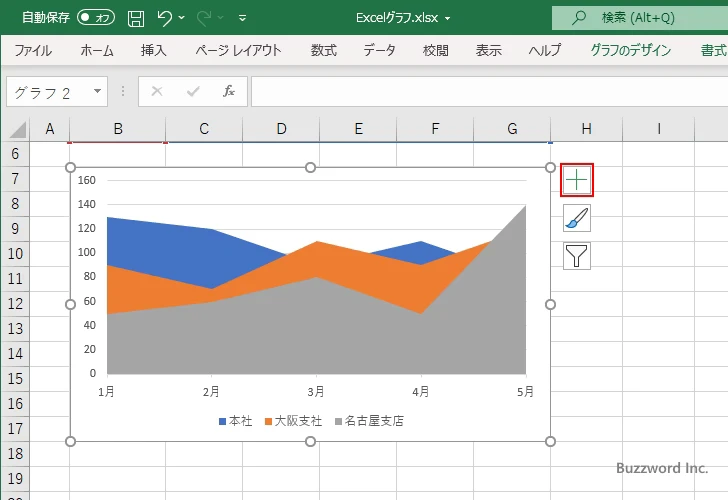
Task: Open the Redo history dropdown arrow
Action: pyautogui.click(x=221, y=18)
